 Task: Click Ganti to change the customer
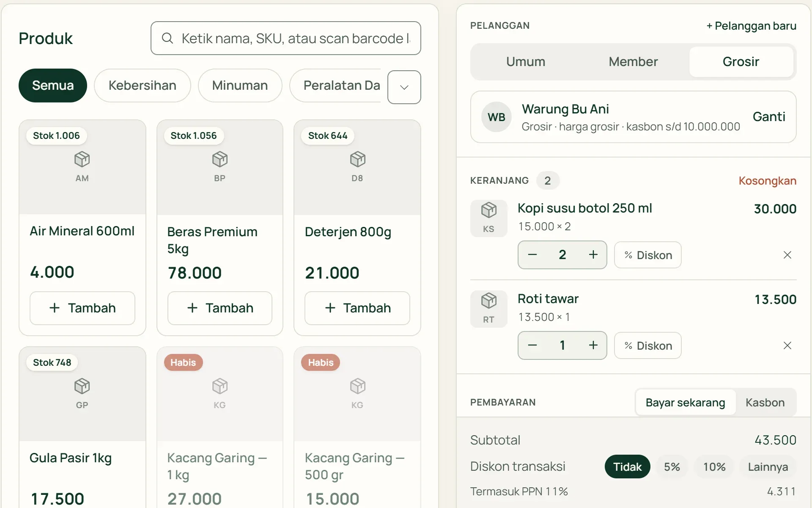[769, 117]
